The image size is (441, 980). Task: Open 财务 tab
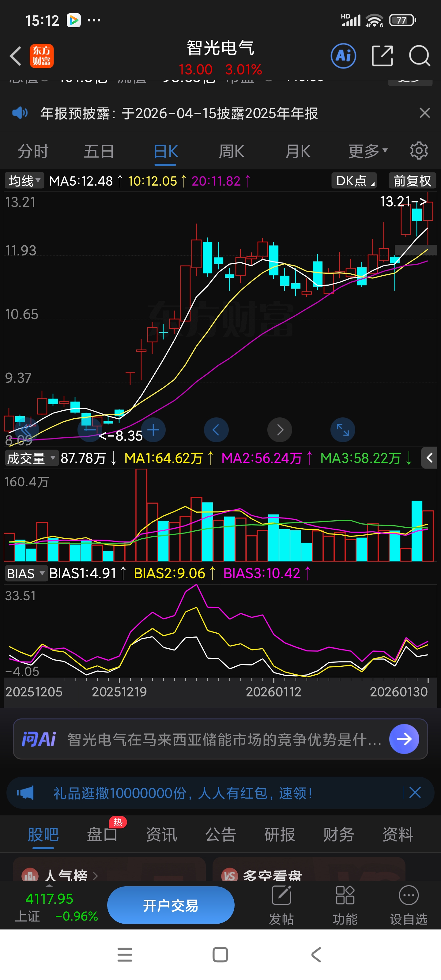[x=339, y=834]
